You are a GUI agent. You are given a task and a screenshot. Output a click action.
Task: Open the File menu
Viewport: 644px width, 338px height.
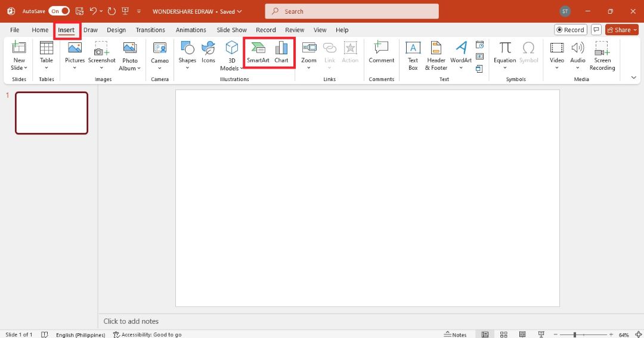coord(15,30)
